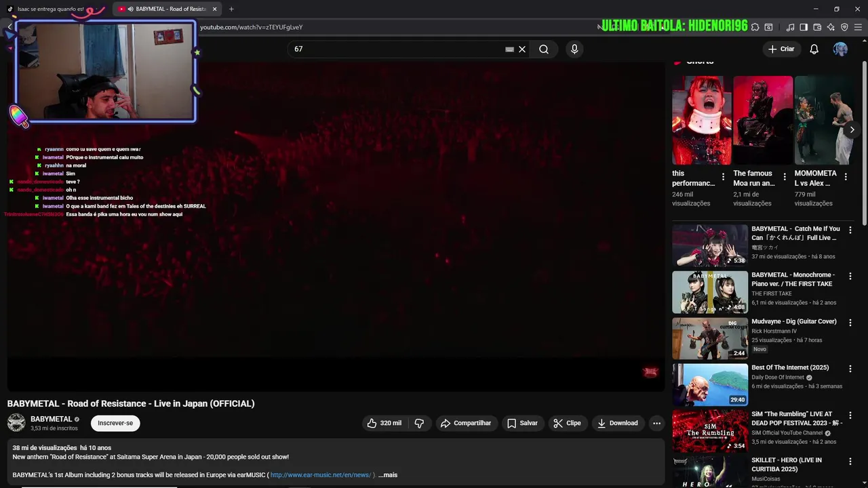Screen dimensions: 868x488
Task: Open options for Best Of The Internet video
Action: [x=850, y=369]
